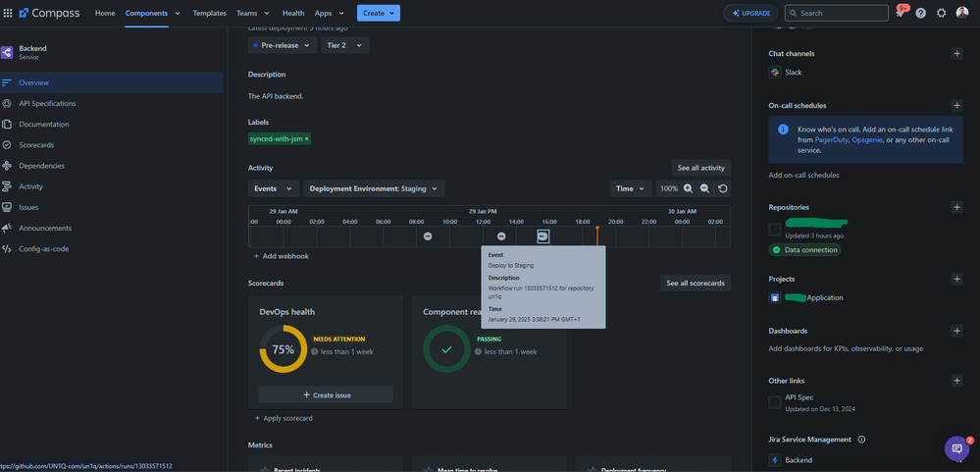Change Deployment Environment: Staging dropdown
The height and width of the screenshot is (472, 980).
coord(374,188)
